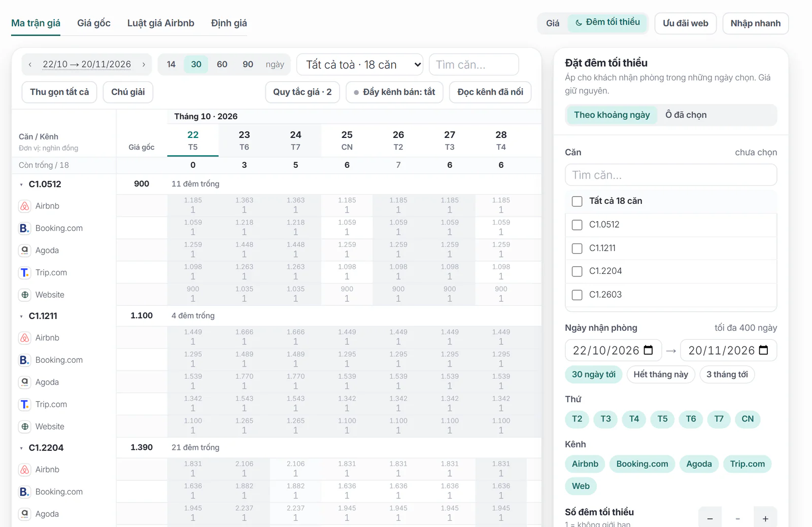
Task: Collapse the C1.1211 unit row
Action: pyautogui.click(x=21, y=317)
